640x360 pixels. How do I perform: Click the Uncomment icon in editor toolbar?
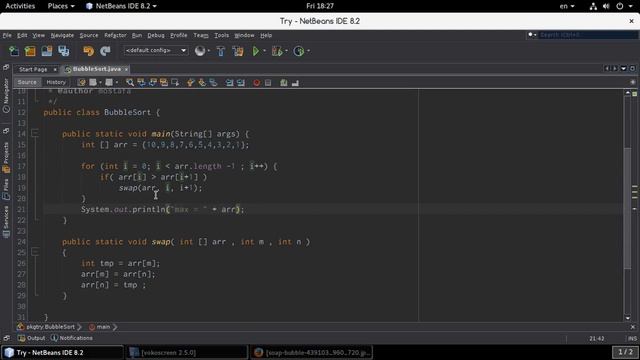295,83
